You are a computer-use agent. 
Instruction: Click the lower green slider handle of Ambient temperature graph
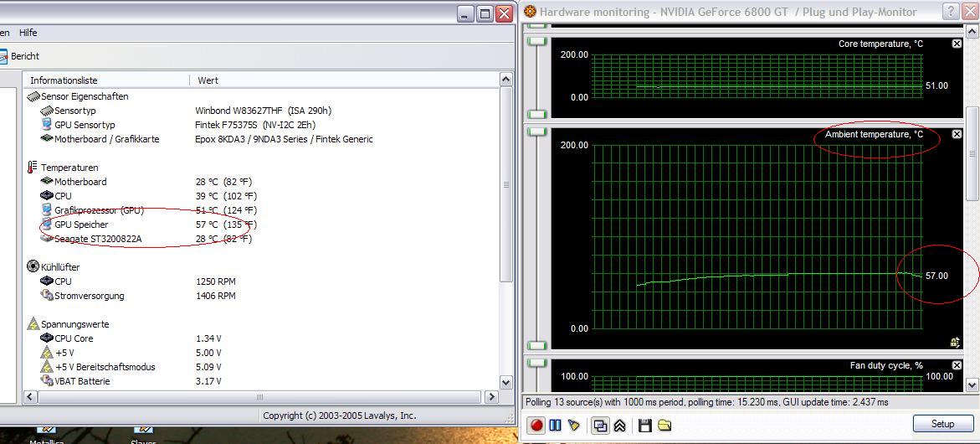(537, 346)
